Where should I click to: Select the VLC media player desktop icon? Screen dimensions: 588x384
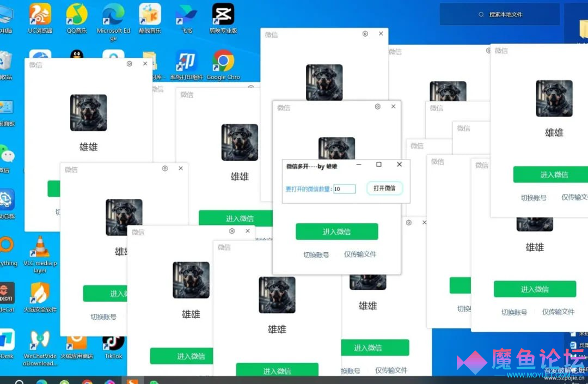(40, 254)
